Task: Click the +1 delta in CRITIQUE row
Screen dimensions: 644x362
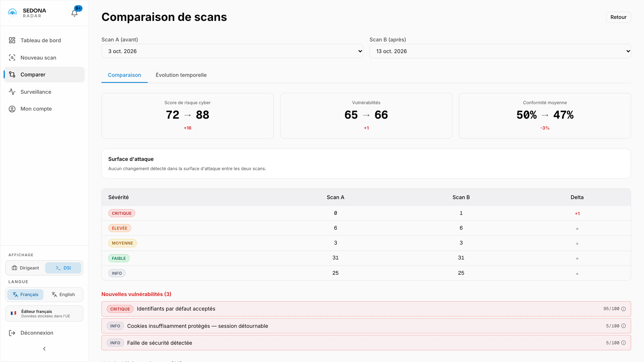Action: (x=577, y=214)
